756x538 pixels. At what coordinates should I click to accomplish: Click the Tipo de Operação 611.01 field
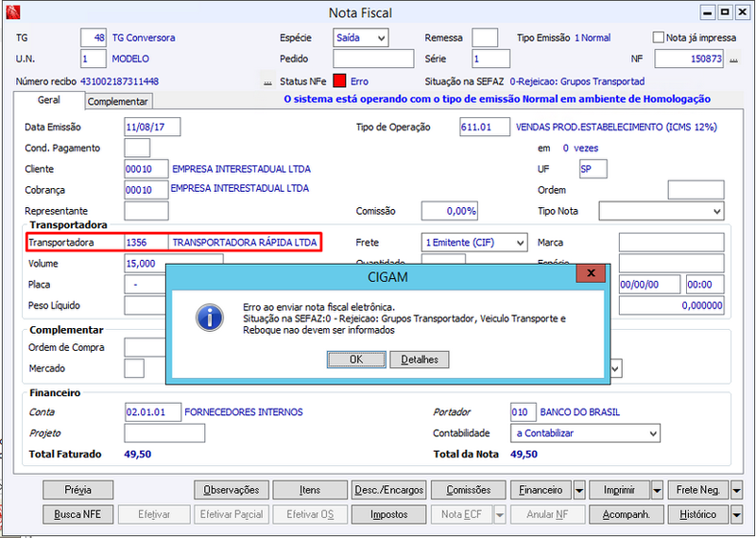[485, 127]
